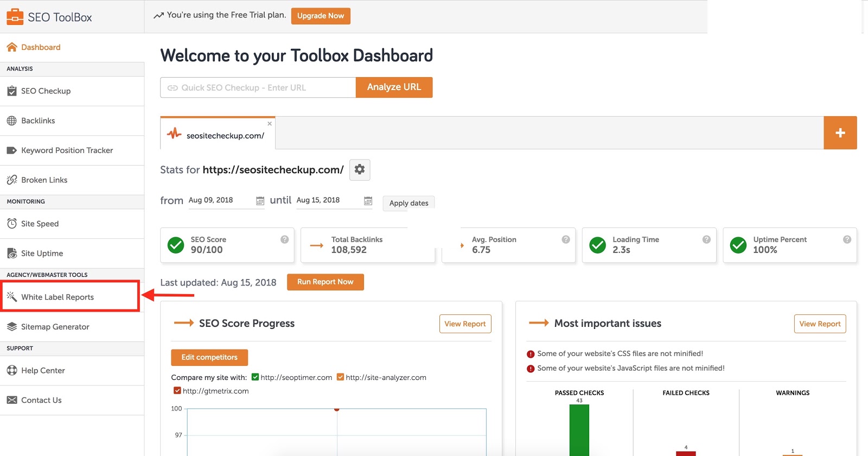Uncheck the seoptimer.com competitor checkbox
868x456 pixels.
pyautogui.click(x=256, y=377)
